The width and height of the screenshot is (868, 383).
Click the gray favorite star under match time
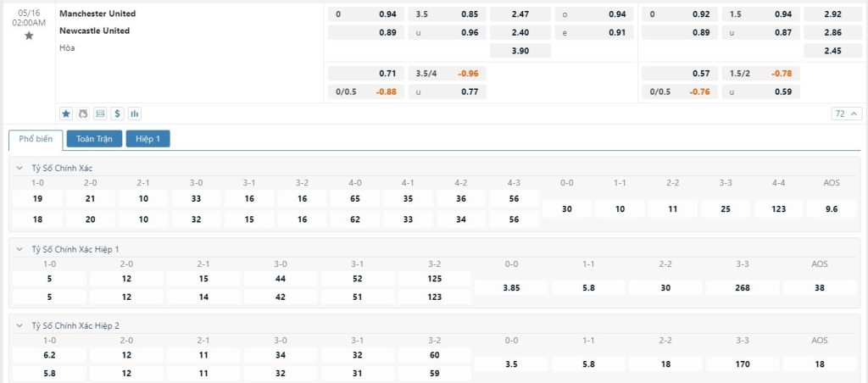pos(29,36)
